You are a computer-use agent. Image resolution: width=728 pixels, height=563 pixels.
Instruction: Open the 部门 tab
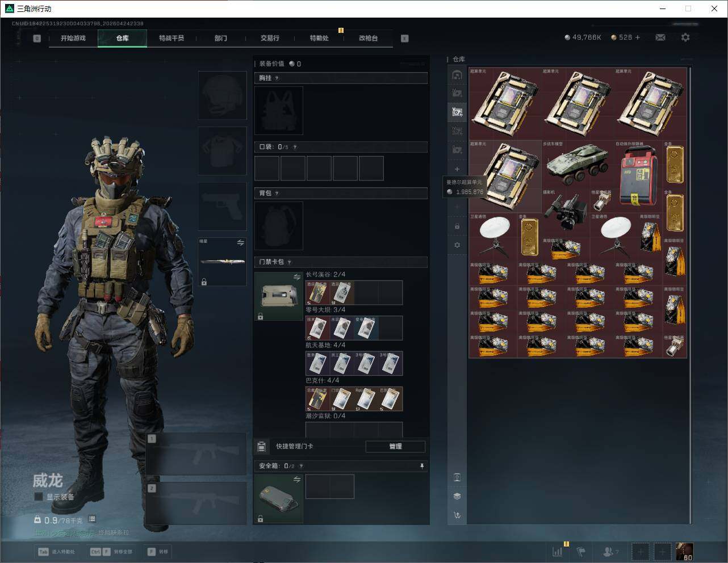pyautogui.click(x=221, y=38)
